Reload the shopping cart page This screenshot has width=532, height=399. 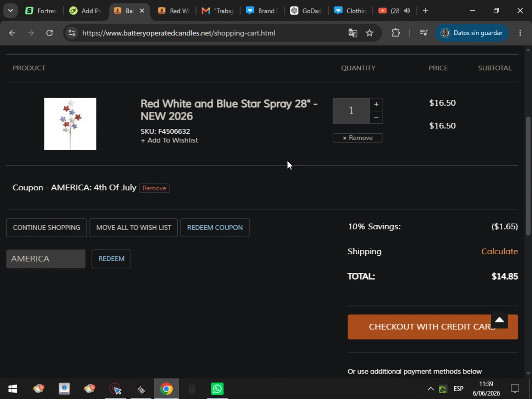[50, 33]
